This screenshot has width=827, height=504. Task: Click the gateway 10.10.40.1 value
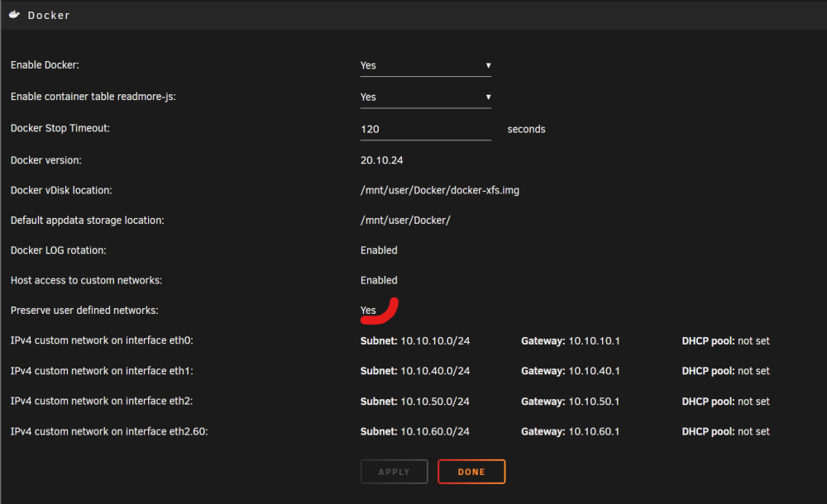coord(594,371)
